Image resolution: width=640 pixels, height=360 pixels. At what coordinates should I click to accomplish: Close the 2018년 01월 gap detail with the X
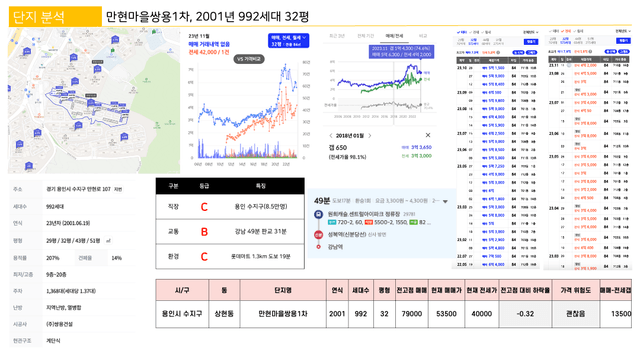click(x=428, y=135)
